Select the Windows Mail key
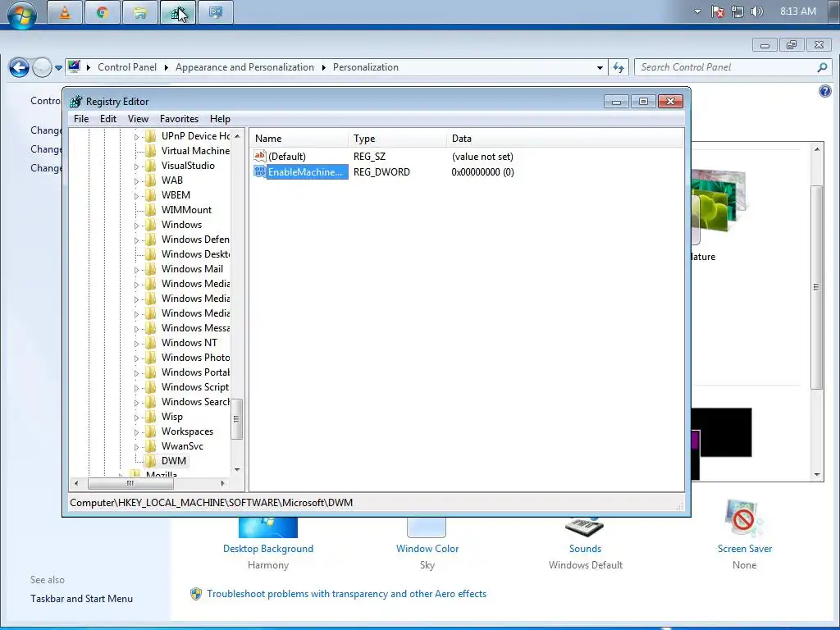The image size is (840, 630). pyautogui.click(x=192, y=269)
